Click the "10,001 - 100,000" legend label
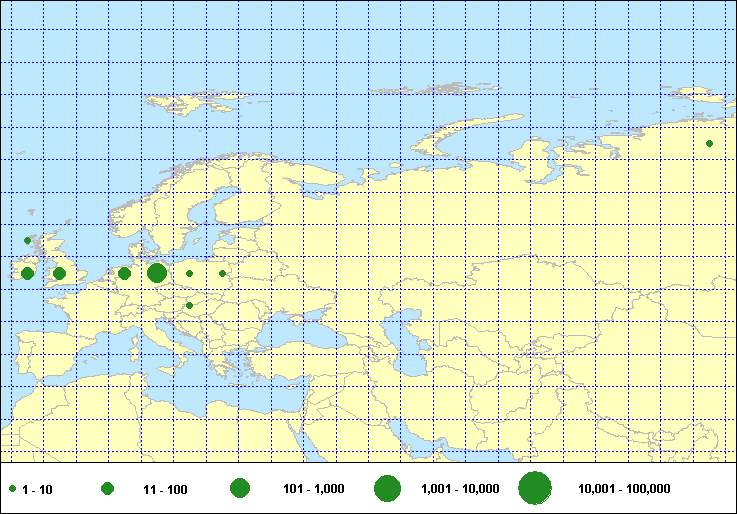Viewport: 737px width, 514px height. [x=624, y=489]
